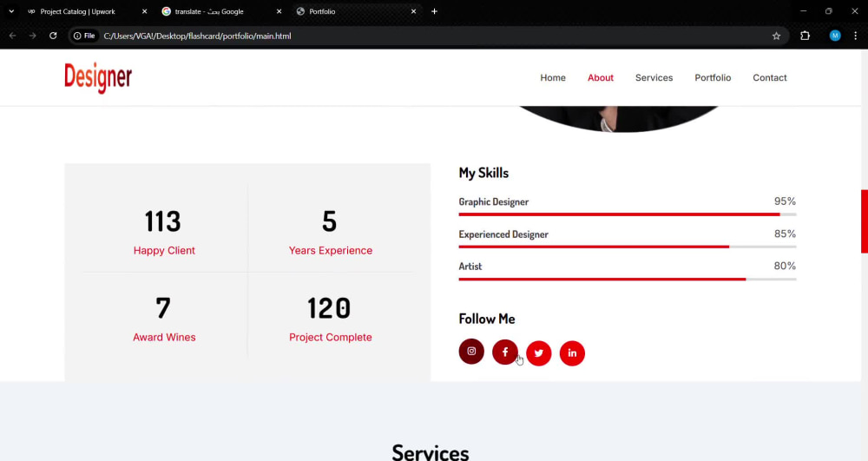Click the Artist skill progress bar
Screen dimensions: 868x461
coord(628,280)
